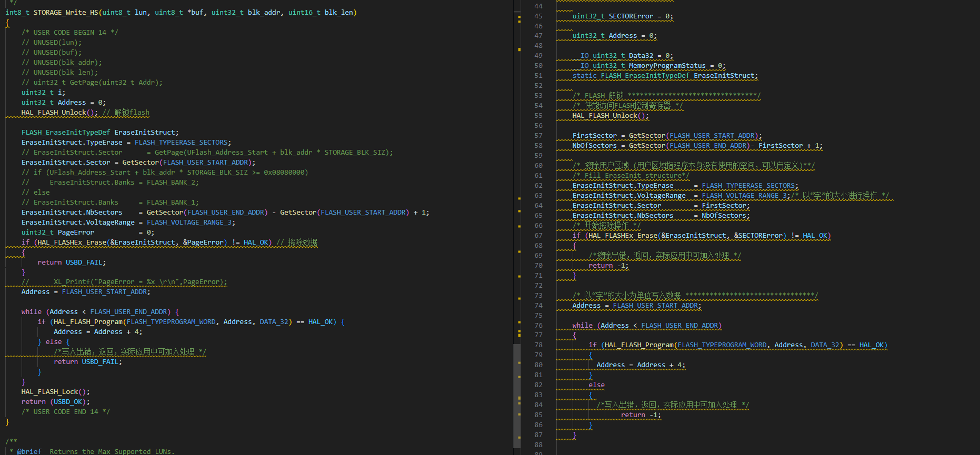This screenshot has width=980, height=455.
Task: Click EraseInitStruct.VoltageRange on line 63
Action: pos(629,195)
